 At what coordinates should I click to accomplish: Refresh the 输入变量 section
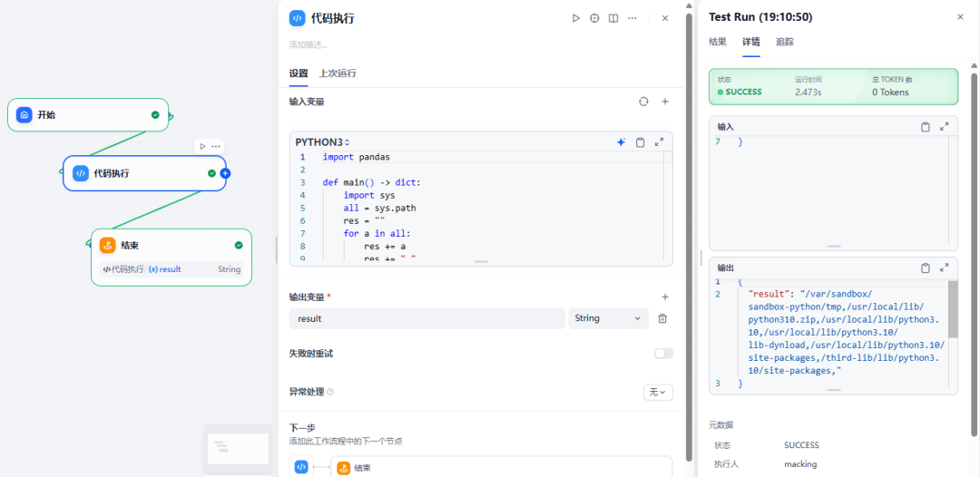pyautogui.click(x=643, y=102)
